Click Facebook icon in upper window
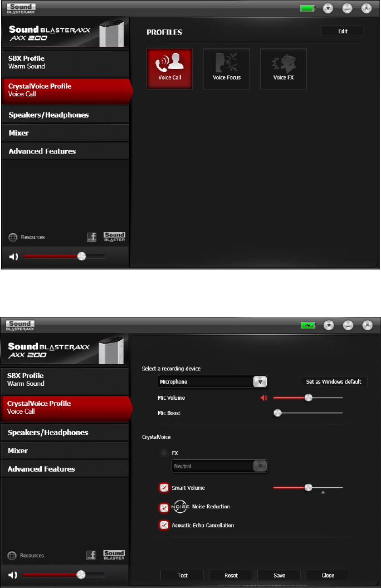Image resolution: width=381 pixels, height=588 pixels. pos(92,237)
